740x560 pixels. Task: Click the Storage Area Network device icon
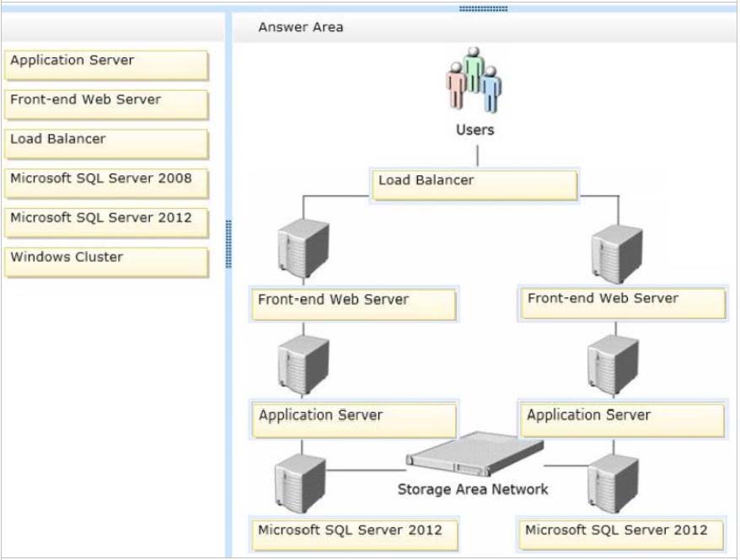tap(475, 455)
